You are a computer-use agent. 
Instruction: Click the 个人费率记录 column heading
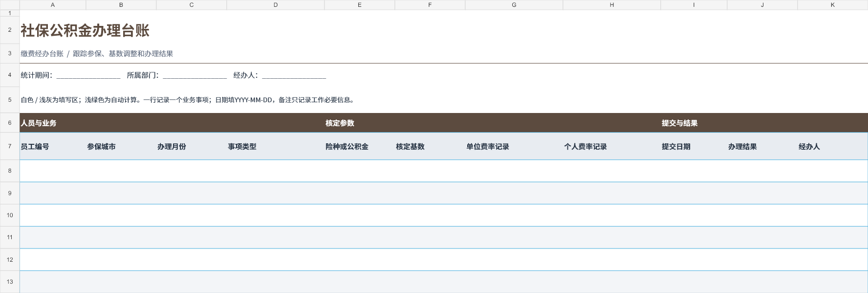pos(586,147)
